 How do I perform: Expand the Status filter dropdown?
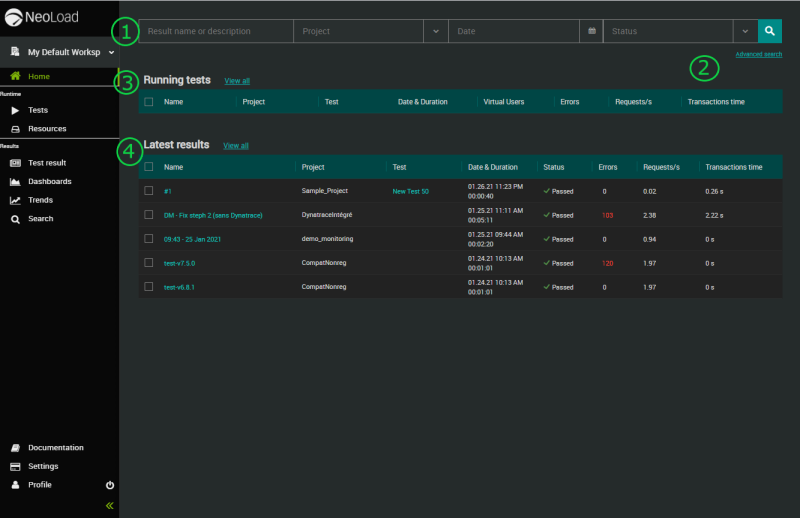click(x=745, y=31)
